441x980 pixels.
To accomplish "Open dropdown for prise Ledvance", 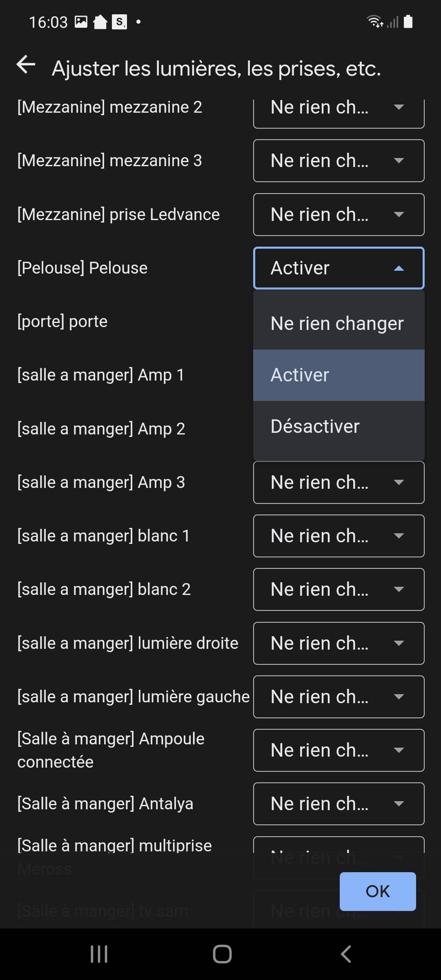I will coord(339,214).
